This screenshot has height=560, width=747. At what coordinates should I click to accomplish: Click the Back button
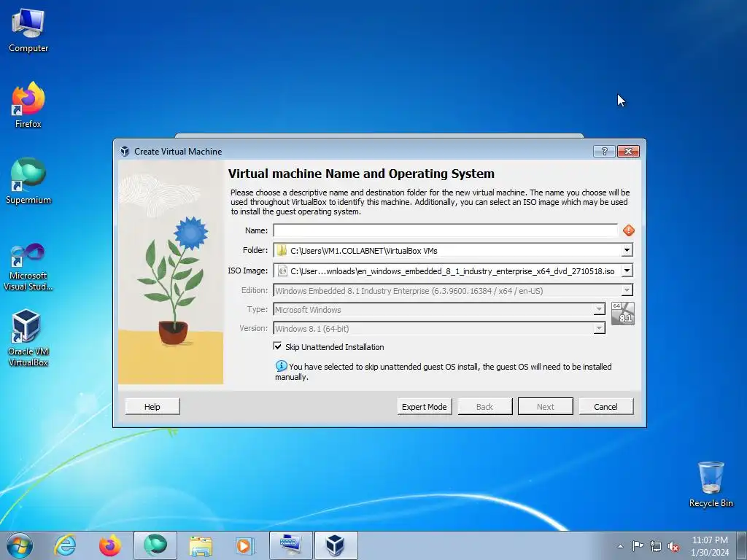(x=484, y=407)
